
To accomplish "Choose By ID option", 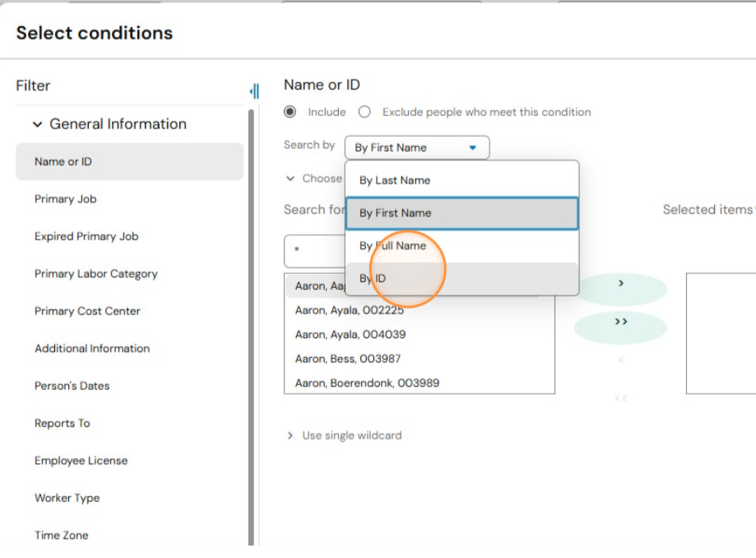I will [x=461, y=279].
